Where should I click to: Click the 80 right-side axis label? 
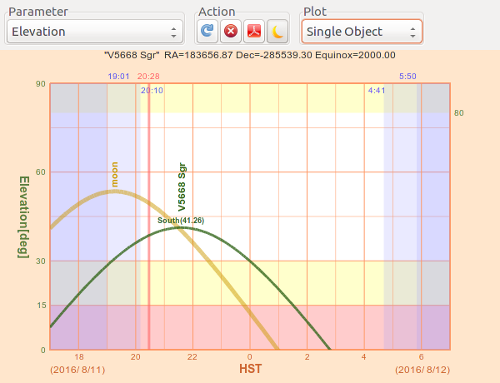(x=459, y=113)
